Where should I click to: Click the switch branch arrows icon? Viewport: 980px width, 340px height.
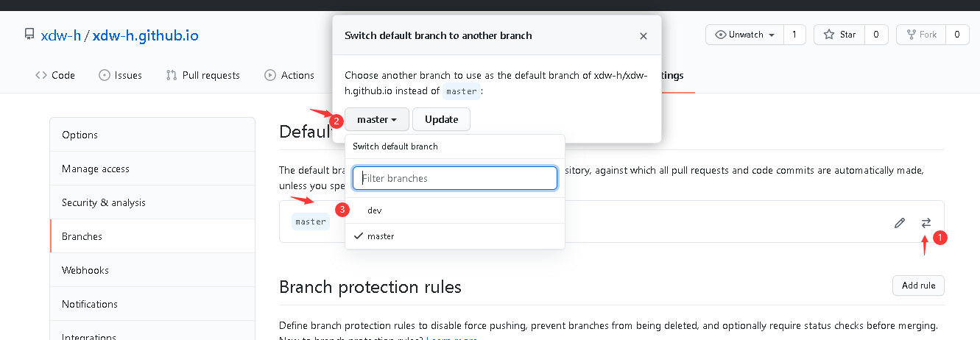926,223
